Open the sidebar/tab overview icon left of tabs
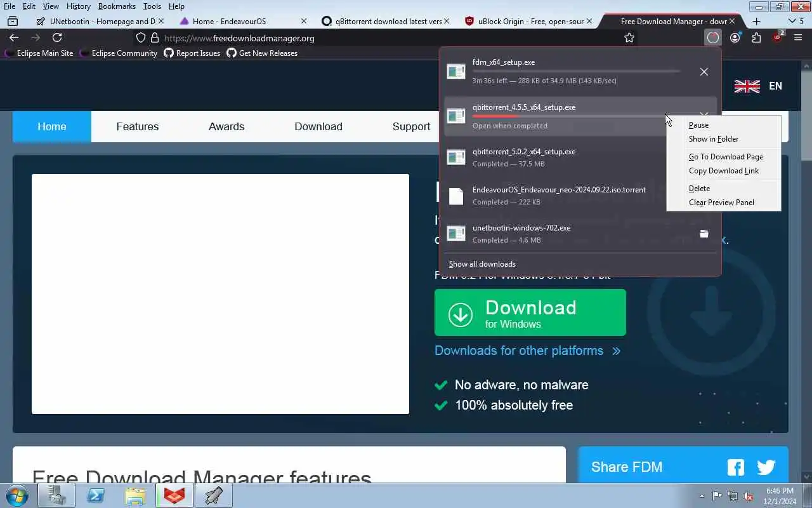The height and width of the screenshot is (508, 812). coord(13,21)
